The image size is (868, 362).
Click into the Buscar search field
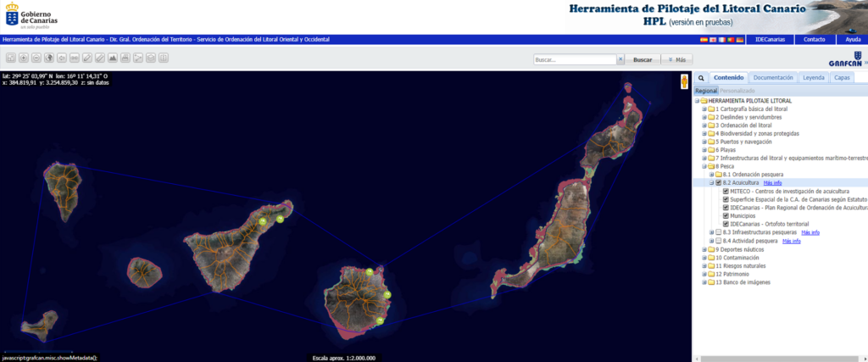tap(576, 60)
